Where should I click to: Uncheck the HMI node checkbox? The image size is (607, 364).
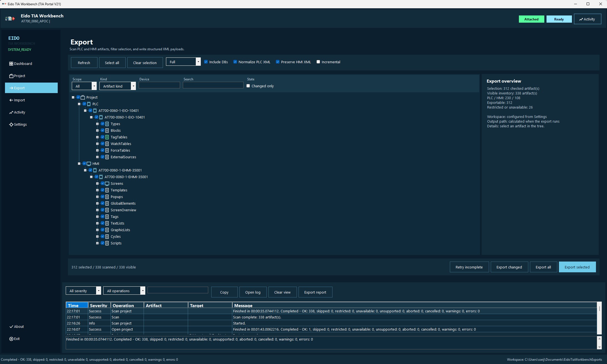[84, 163]
